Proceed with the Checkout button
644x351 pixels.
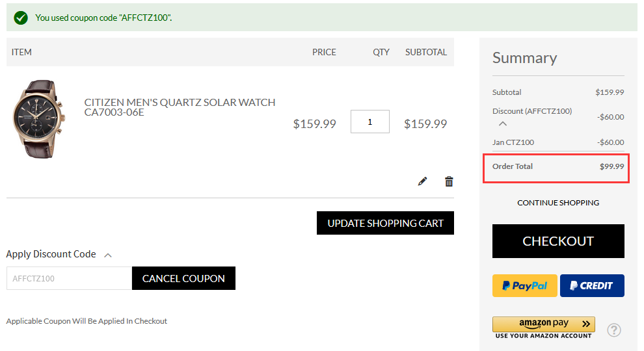pos(558,241)
